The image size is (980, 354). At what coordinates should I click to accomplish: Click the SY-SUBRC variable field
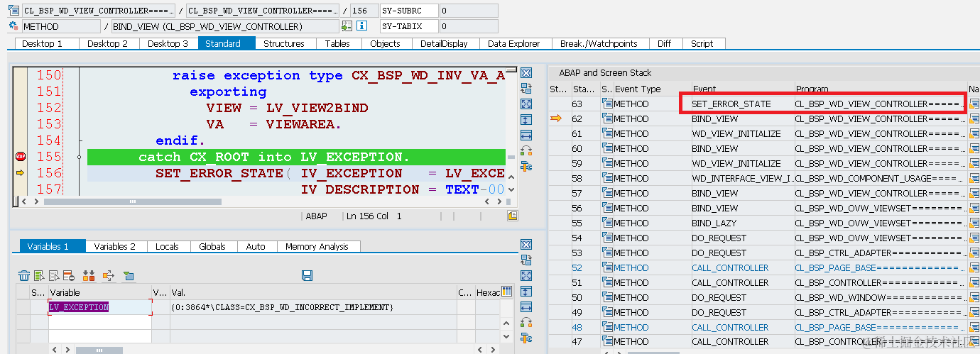click(408, 11)
